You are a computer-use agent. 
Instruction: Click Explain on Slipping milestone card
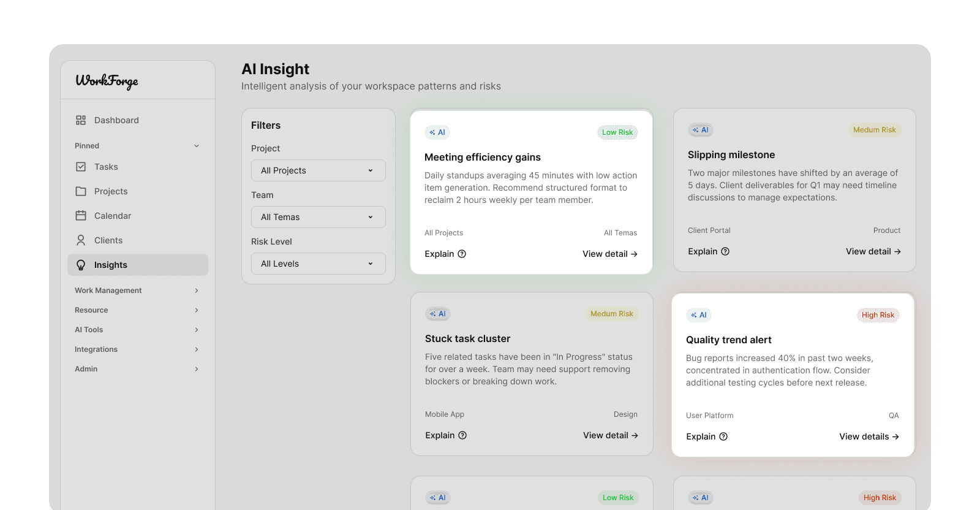click(709, 251)
